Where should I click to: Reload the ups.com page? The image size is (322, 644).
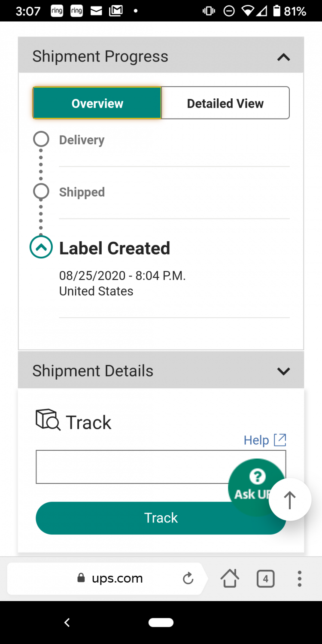(x=188, y=579)
